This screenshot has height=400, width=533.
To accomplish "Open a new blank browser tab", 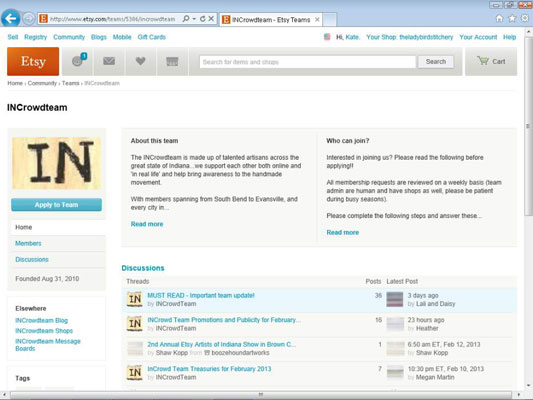I will click(329, 20).
